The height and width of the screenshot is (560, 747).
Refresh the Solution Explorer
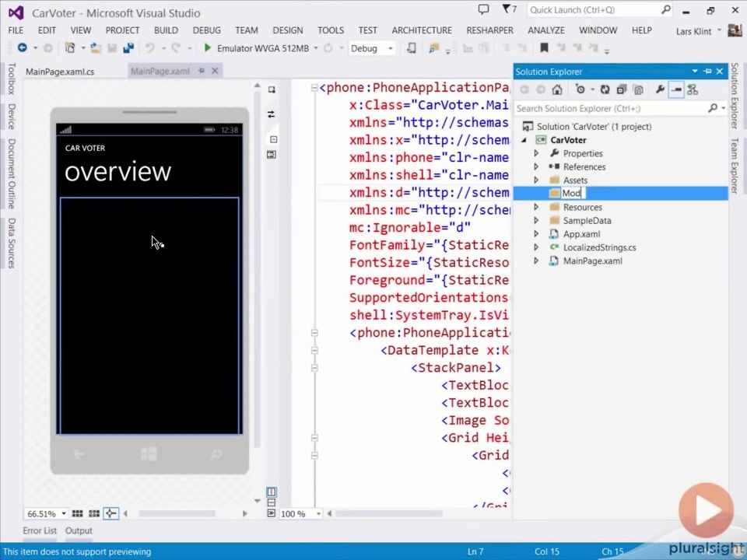[x=605, y=89]
